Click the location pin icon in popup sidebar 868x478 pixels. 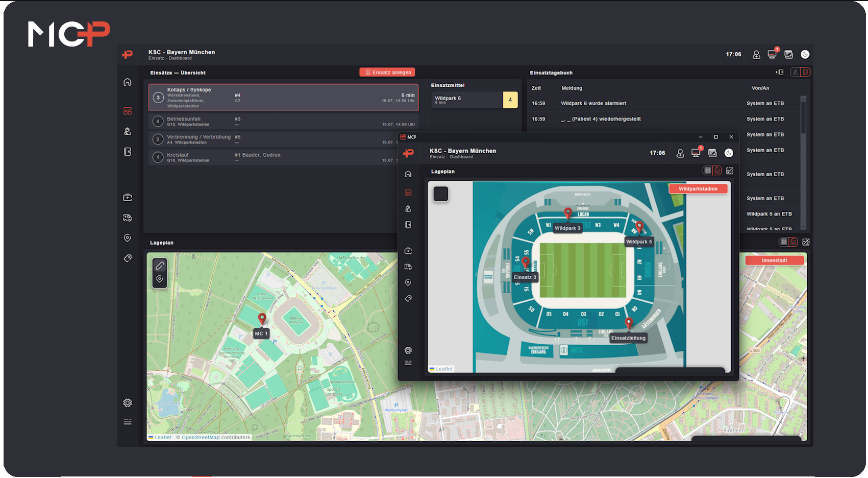408,282
